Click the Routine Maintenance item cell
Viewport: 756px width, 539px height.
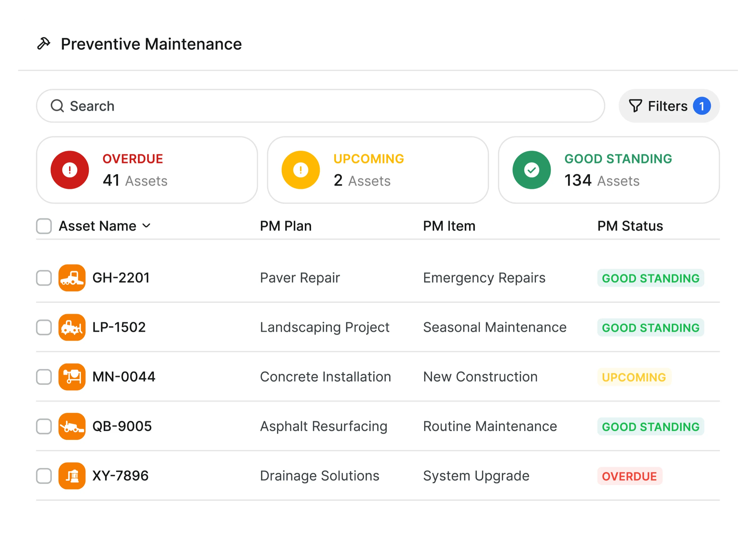click(490, 426)
